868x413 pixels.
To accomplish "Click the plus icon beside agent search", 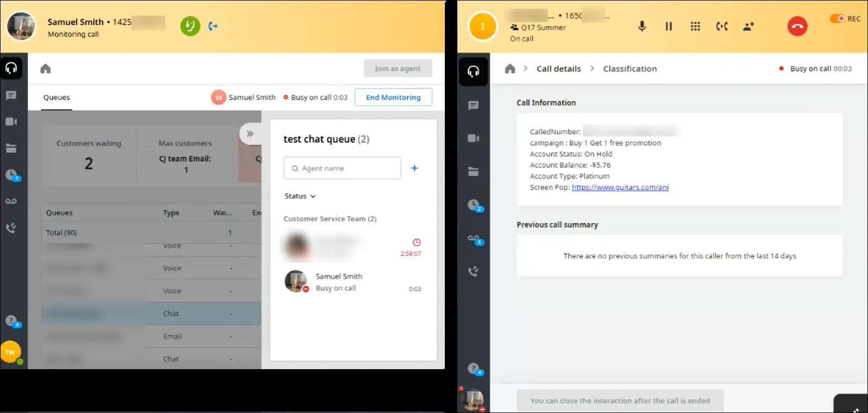I will (x=414, y=168).
